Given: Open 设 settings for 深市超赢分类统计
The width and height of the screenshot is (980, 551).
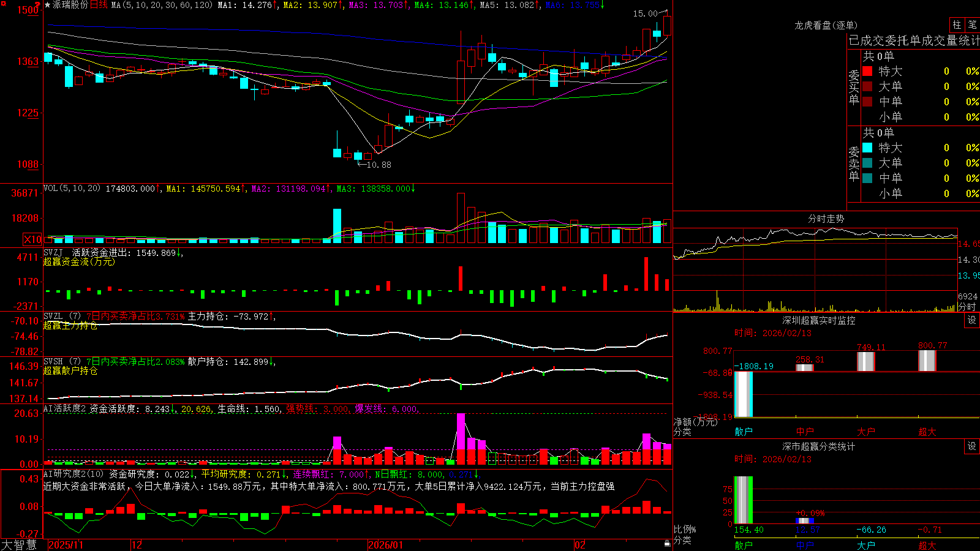Looking at the screenshot, I should pyautogui.click(x=972, y=446).
